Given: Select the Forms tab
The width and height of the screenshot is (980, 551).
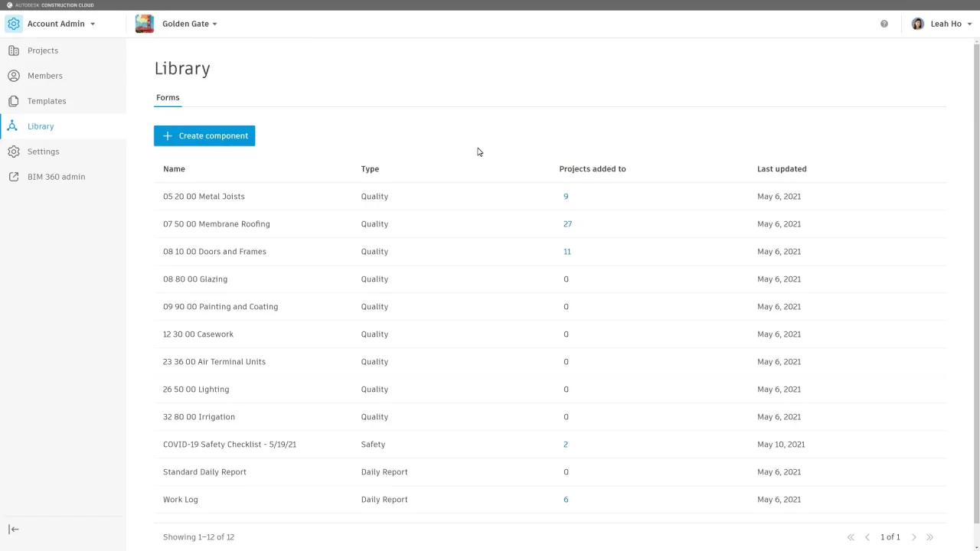Looking at the screenshot, I should (168, 98).
